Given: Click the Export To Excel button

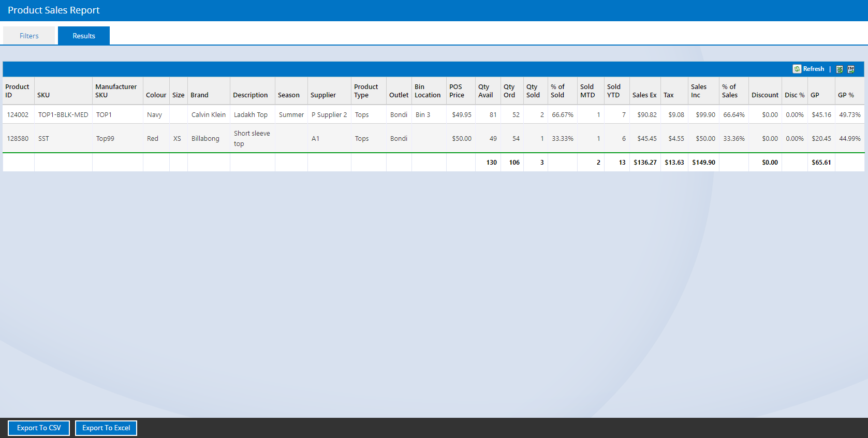Looking at the screenshot, I should (106, 428).
